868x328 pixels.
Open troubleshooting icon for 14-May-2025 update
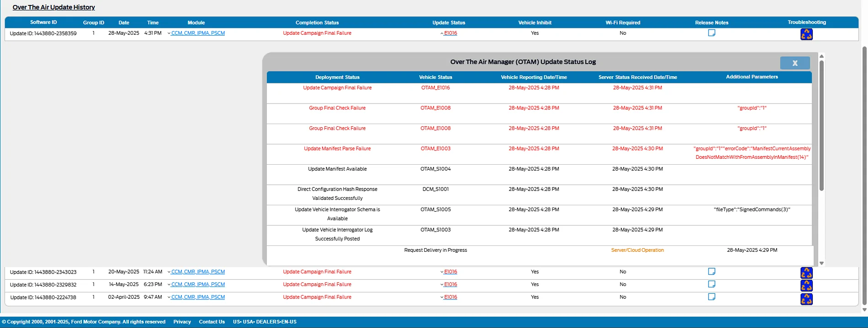806,286
